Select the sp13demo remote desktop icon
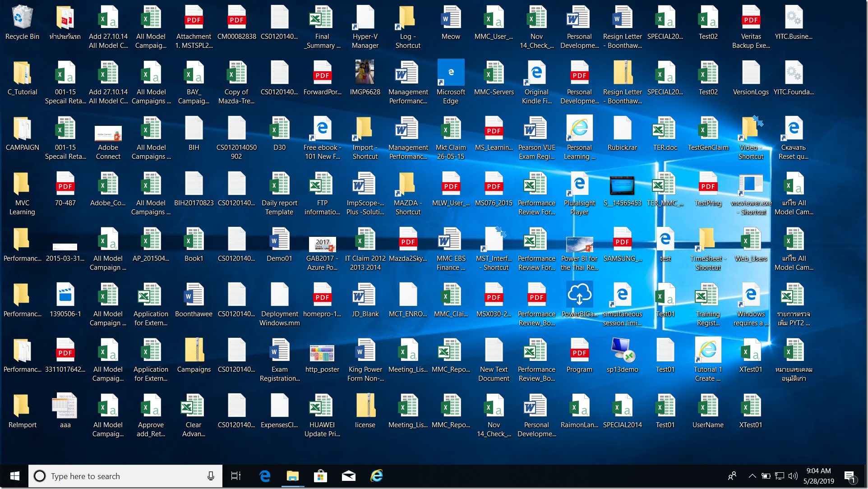Screen dimensions: 868x489 click(622, 355)
